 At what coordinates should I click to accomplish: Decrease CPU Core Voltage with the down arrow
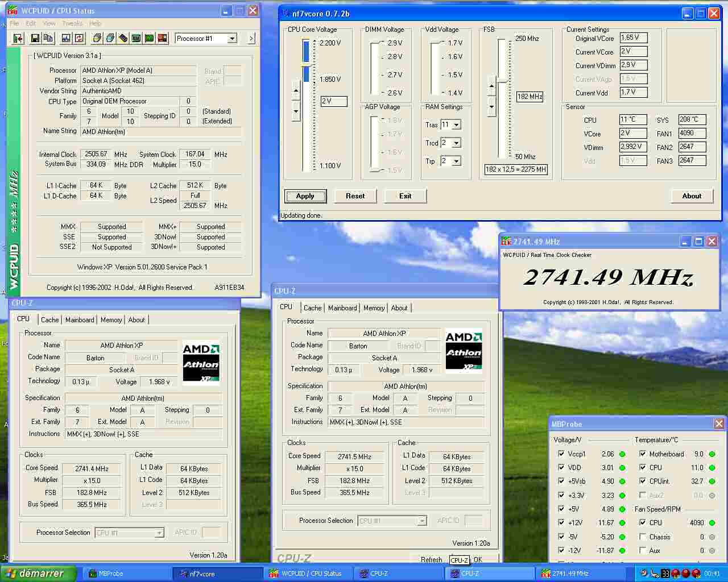(296, 111)
